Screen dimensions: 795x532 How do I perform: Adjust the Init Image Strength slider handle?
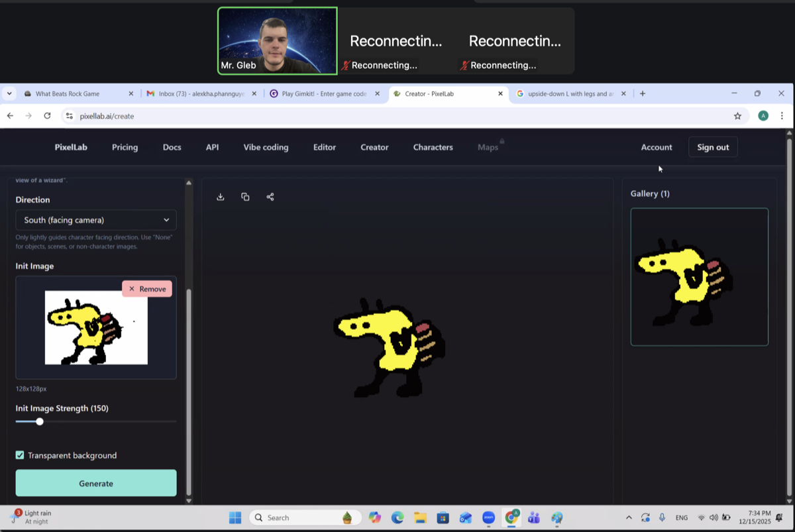[40, 421]
